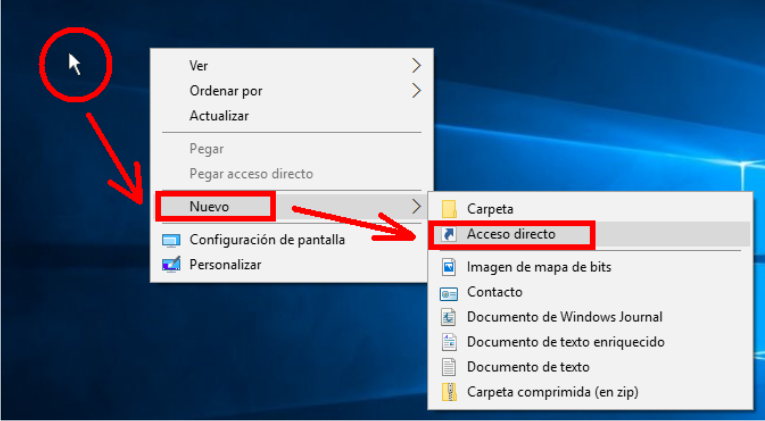Image resolution: width=765 pixels, height=421 pixels.
Task: Click the Configuración de pantalla monitor icon
Action: [x=171, y=240]
